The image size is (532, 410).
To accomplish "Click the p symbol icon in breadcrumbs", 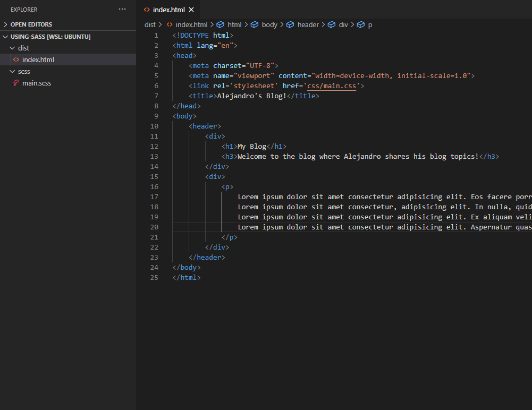I will pos(361,24).
